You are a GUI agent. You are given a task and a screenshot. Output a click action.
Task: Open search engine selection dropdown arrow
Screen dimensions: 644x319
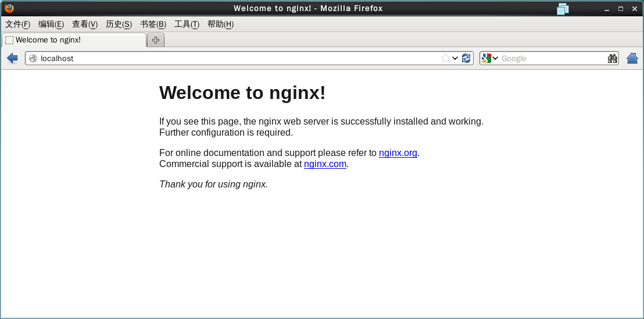click(495, 58)
